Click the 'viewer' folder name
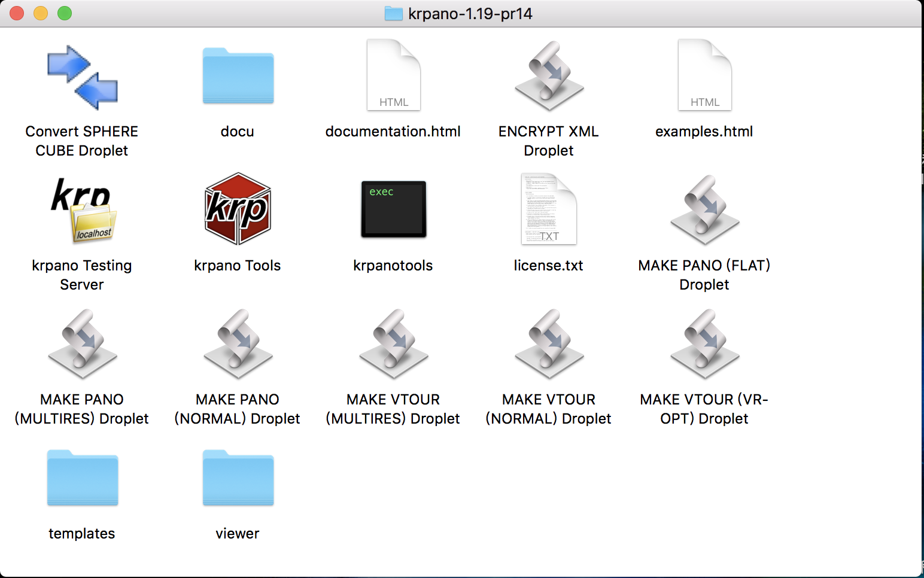 pos(238,534)
